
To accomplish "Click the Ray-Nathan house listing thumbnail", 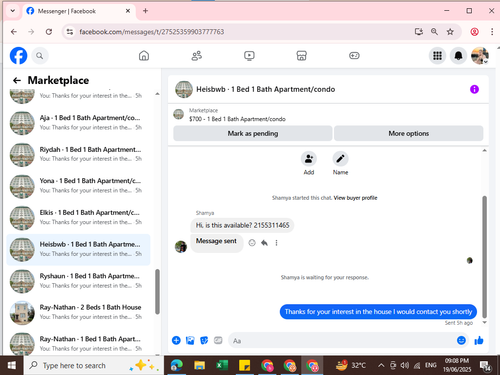I will [22, 313].
